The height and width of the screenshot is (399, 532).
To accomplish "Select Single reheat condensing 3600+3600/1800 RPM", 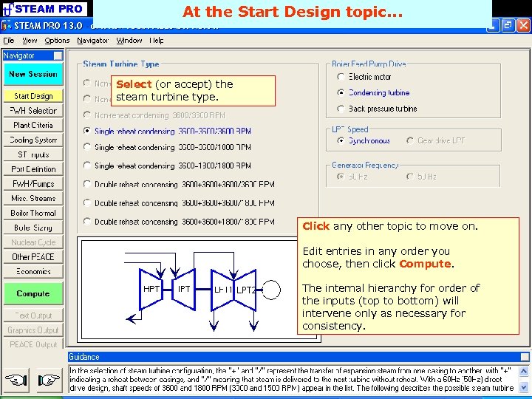I will click(x=168, y=147).
